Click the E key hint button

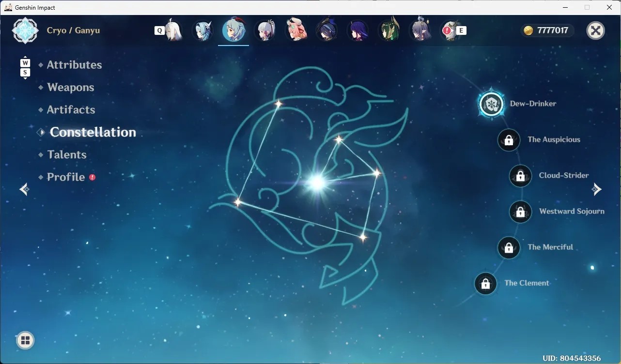click(461, 30)
